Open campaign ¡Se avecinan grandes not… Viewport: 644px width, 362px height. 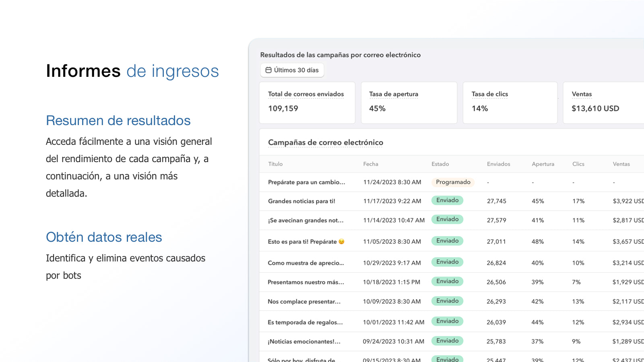305,220
